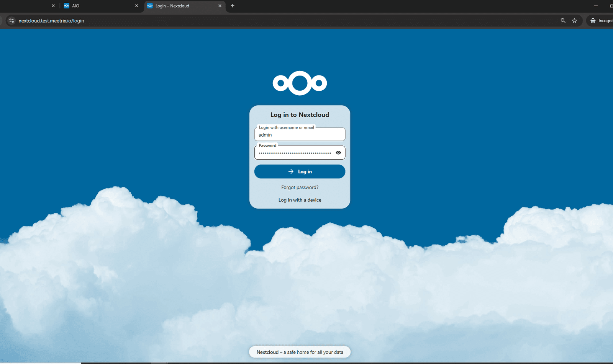
Task: Open the Forgot password? link
Action: click(x=300, y=188)
